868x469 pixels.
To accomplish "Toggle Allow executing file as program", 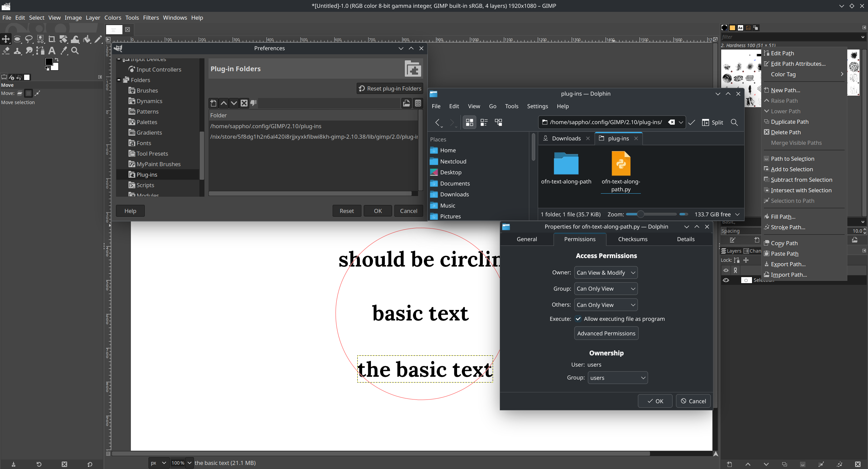I will click(x=578, y=319).
